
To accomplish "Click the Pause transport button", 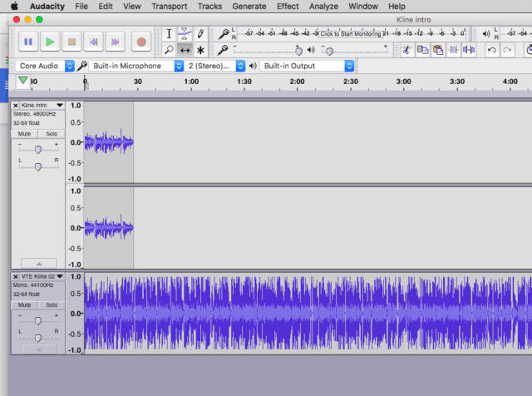I will (x=28, y=42).
